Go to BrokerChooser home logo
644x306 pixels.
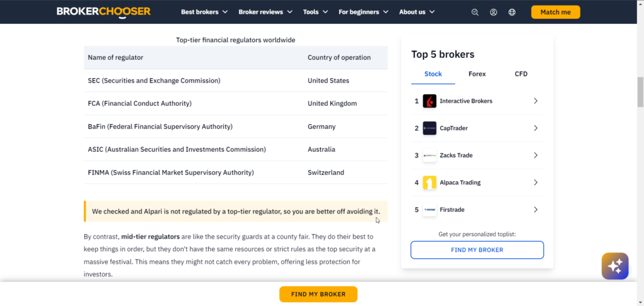(x=104, y=11)
